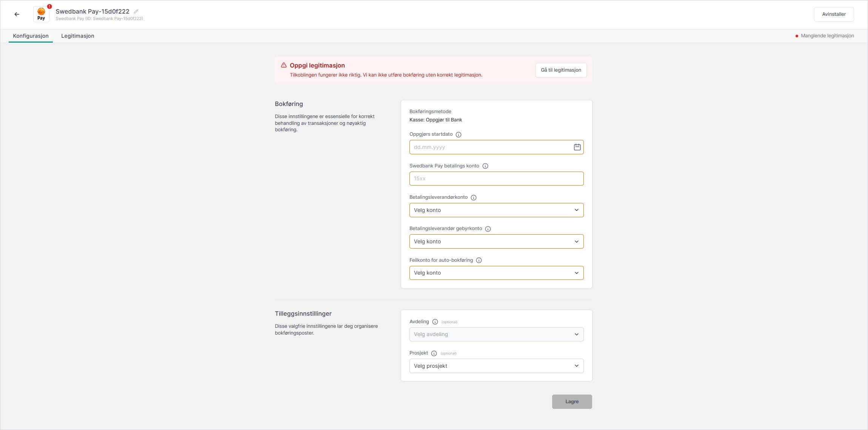The height and width of the screenshot is (430, 868).
Task: Open the Betalingsleverandørkonto dropdown
Action: [x=496, y=210]
